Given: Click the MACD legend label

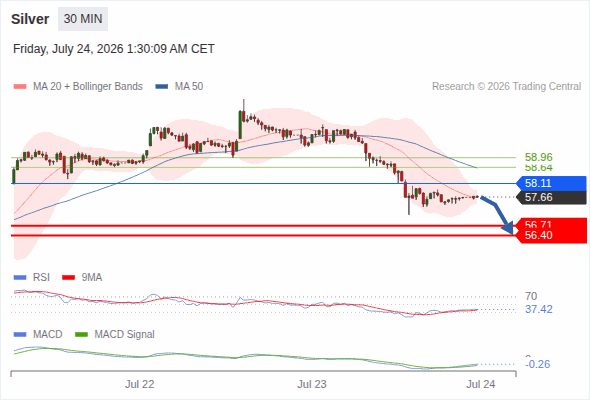Looking at the screenshot, I should point(47,335).
